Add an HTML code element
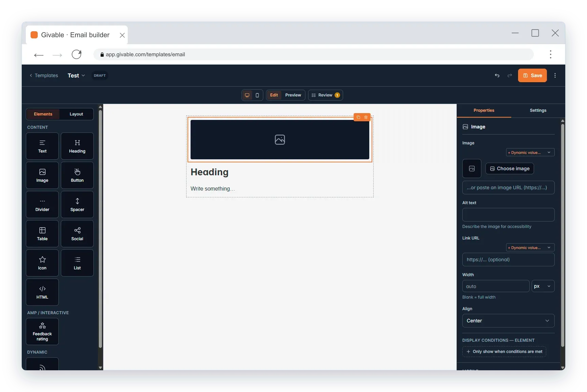 [x=42, y=292]
